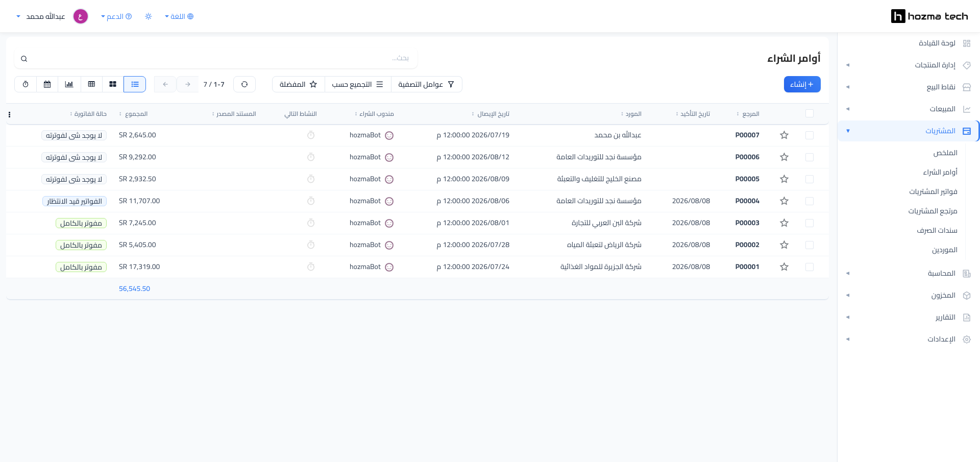Open سندات الصرف submenu item
The height and width of the screenshot is (462, 980).
coord(937,230)
